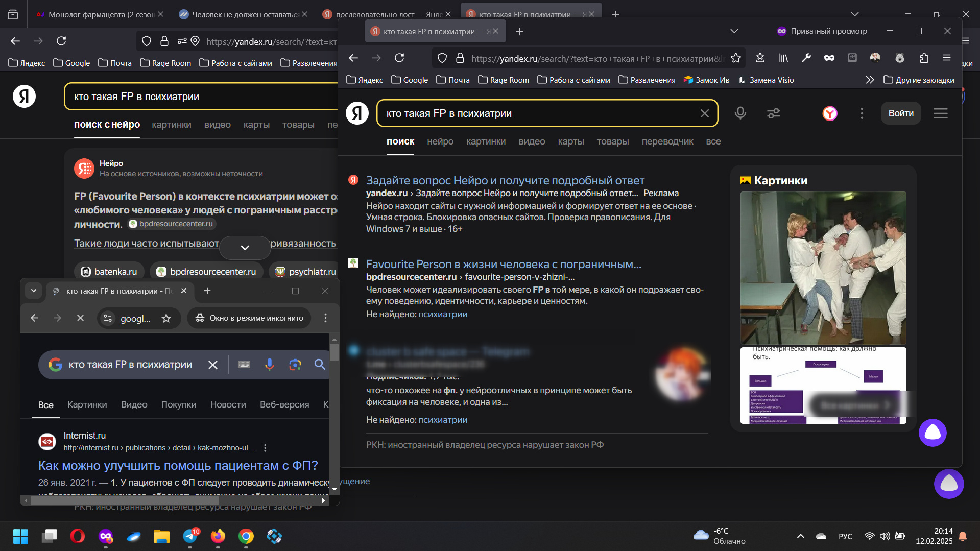Open the psychiatric help diagram thumbnail
980x551 pixels.
click(823, 386)
